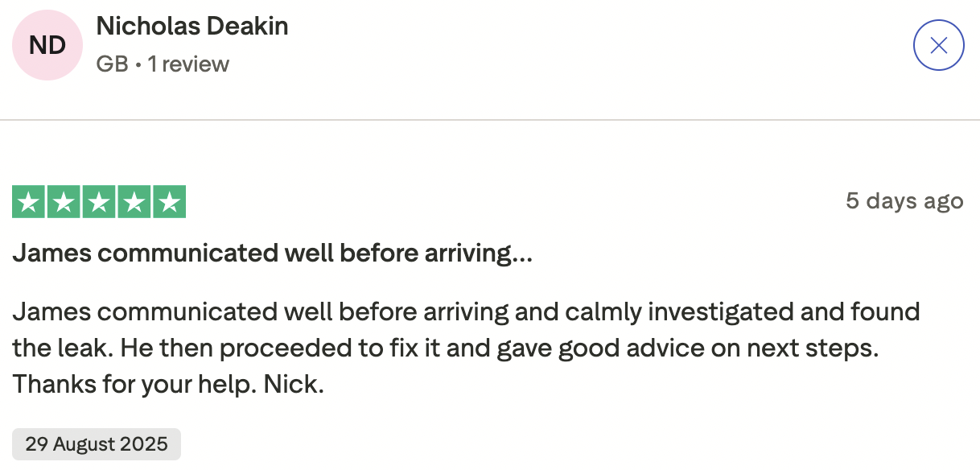This screenshot has height=470, width=980.
Task: Click the GB country label
Action: 112,64
